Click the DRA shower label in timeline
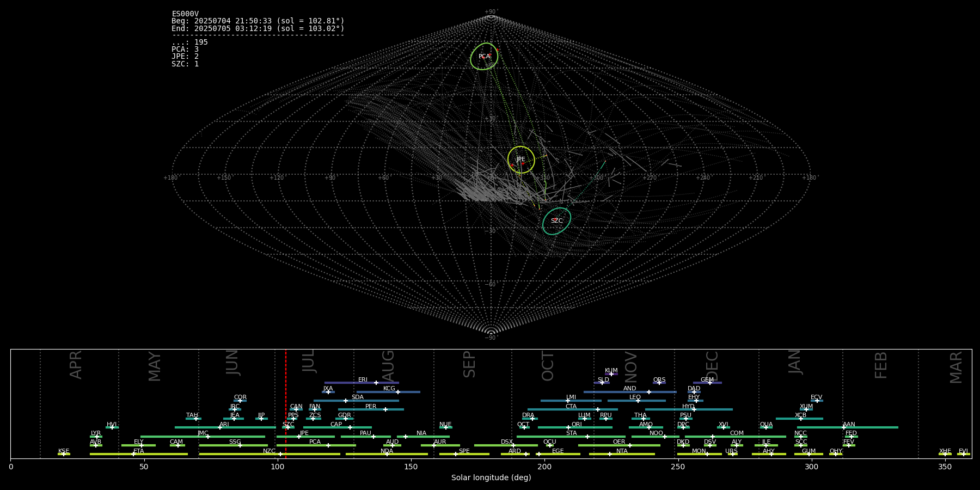Screen dimensions: 980x490 [x=528, y=415]
